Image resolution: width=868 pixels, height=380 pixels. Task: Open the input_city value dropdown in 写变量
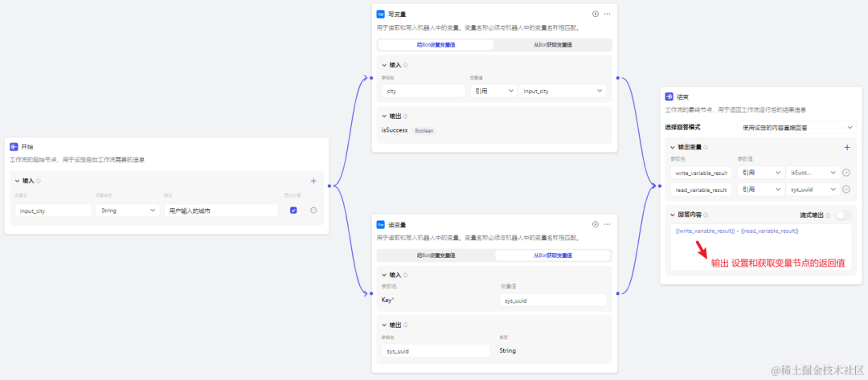(x=563, y=91)
